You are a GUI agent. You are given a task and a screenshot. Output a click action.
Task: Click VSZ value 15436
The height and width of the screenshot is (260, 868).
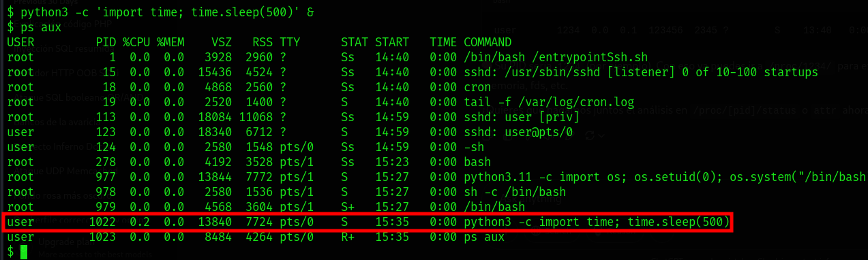(x=215, y=72)
